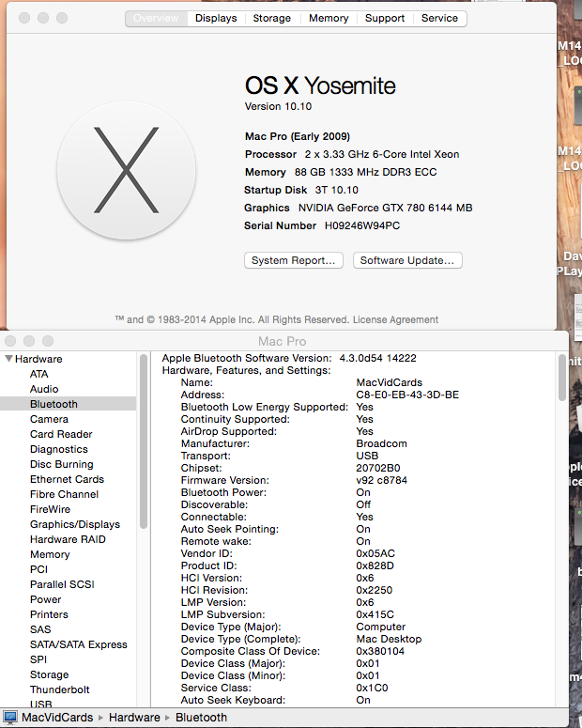Click the Version 10.10 text
Screen dimensions: 582x728
point(278,106)
